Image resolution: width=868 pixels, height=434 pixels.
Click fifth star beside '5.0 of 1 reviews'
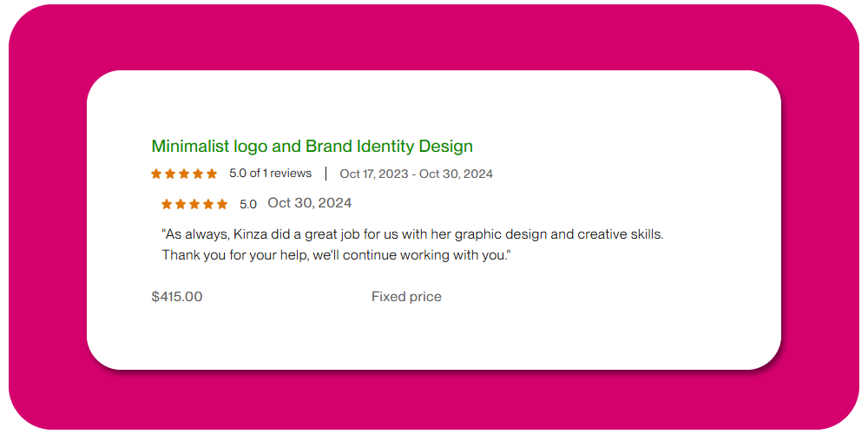tap(212, 174)
